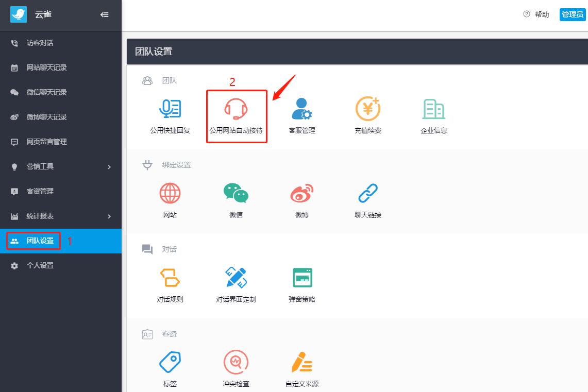
Task: Open 企业信息 company info icon
Action: point(434,109)
